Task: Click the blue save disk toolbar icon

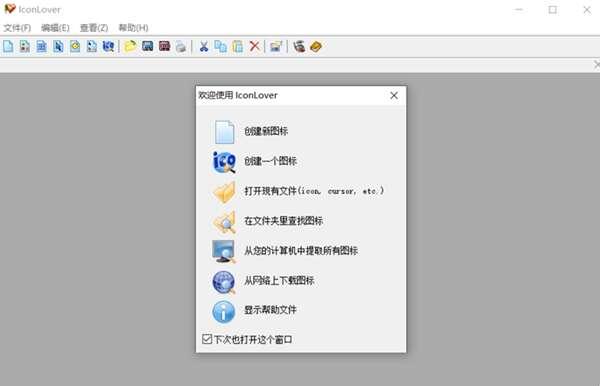Action: pos(148,46)
